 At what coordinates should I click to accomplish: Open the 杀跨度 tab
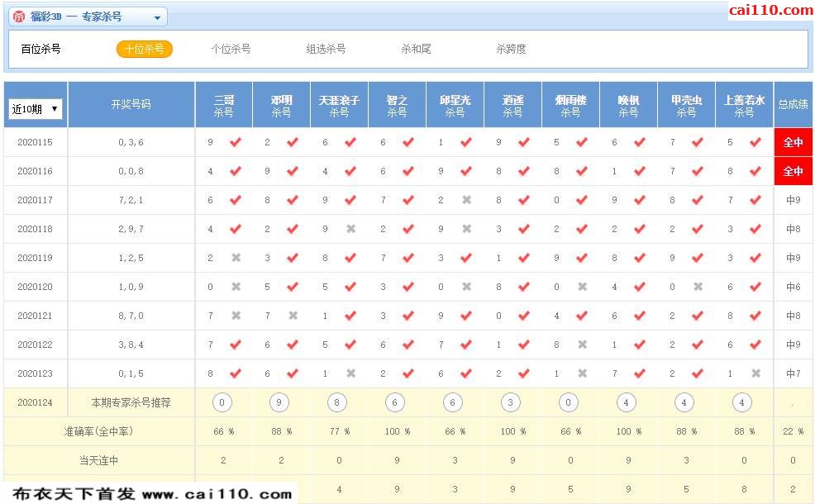[x=511, y=50]
